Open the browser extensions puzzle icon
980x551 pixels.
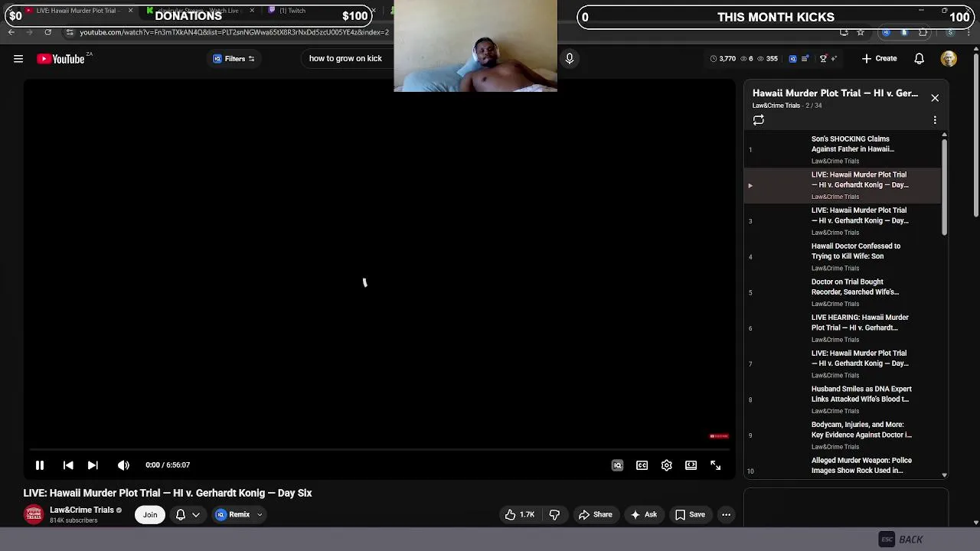click(923, 32)
